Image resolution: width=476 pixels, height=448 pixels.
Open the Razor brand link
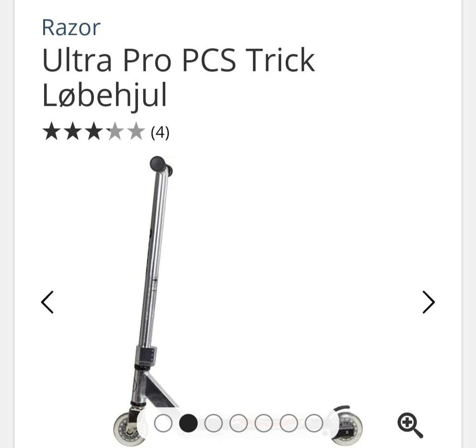pyautogui.click(x=71, y=28)
